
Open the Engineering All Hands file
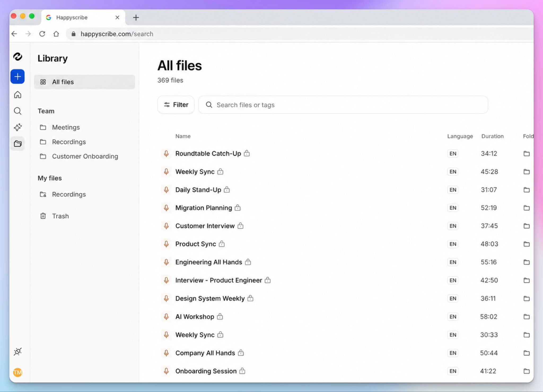[x=209, y=262]
